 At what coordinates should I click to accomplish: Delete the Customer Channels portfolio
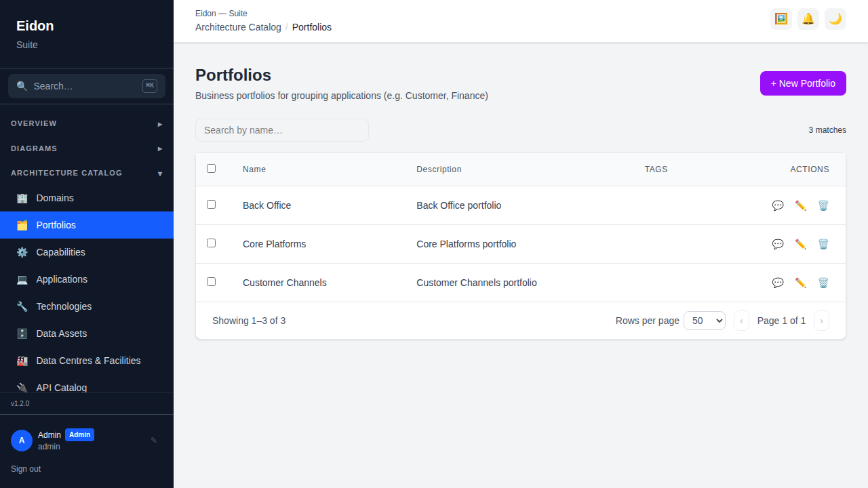click(823, 283)
